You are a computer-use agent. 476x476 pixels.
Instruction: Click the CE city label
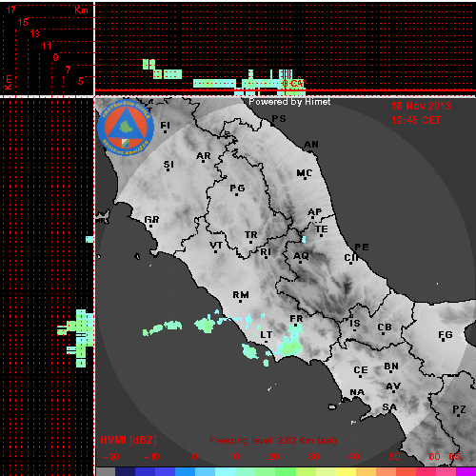pos(361,370)
